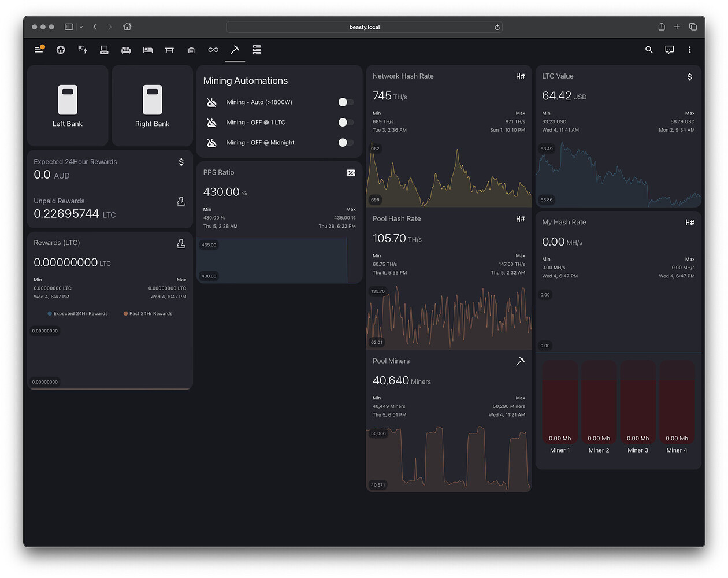Open the three-dot overflow menu
The width and height of the screenshot is (728, 578).
click(x=690, y=50)
